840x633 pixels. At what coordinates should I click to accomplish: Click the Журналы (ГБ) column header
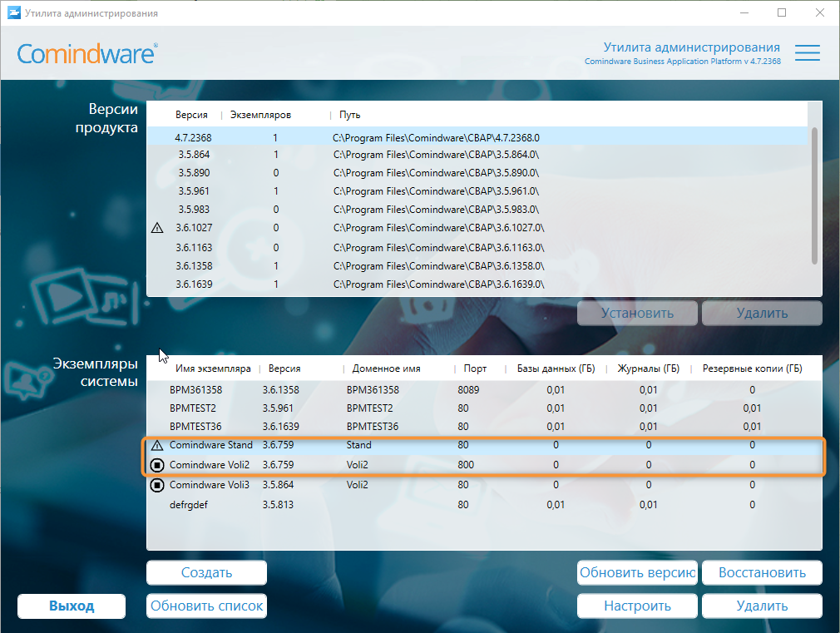[x=648, y=368]
